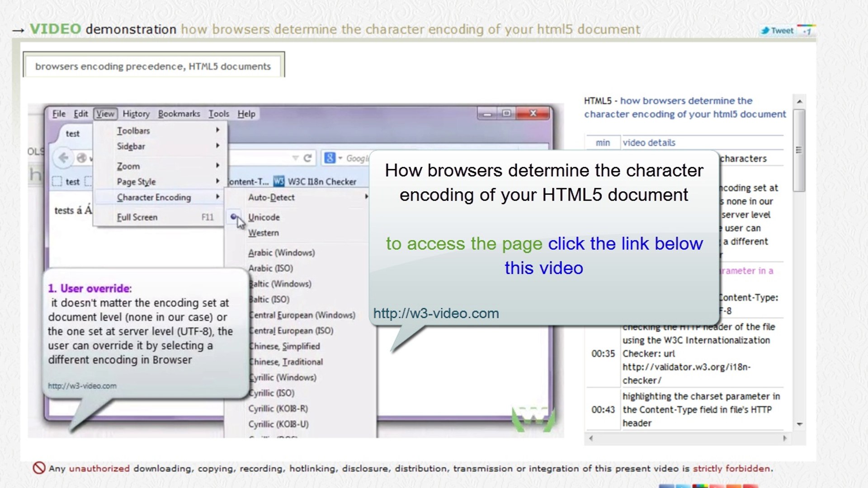
Task: Choose Full Screen from View menu
Action: (137, 217)
